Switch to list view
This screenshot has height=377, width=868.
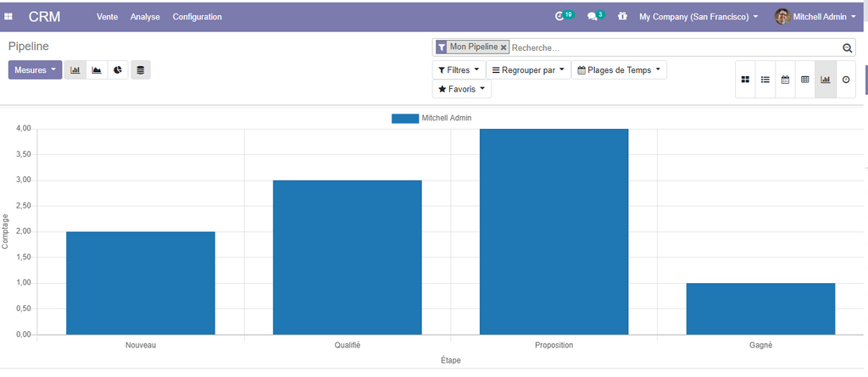(x=765, y=80)
